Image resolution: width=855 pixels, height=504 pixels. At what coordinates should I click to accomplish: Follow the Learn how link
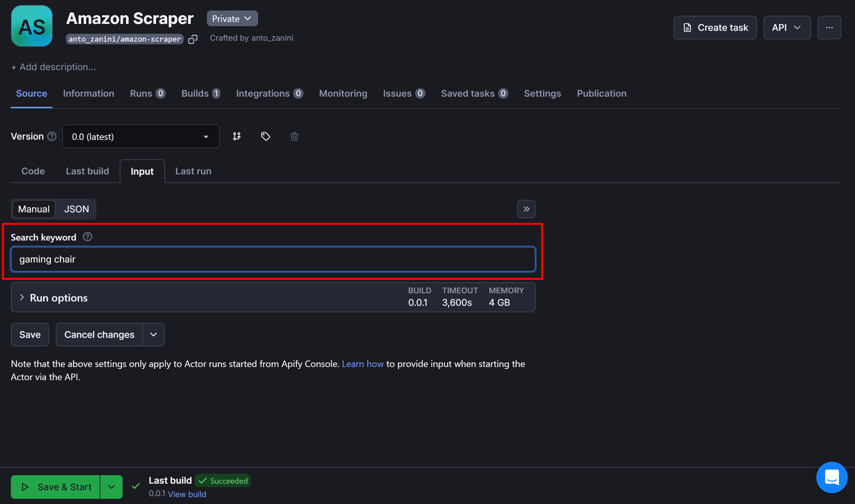coord(363,364)
